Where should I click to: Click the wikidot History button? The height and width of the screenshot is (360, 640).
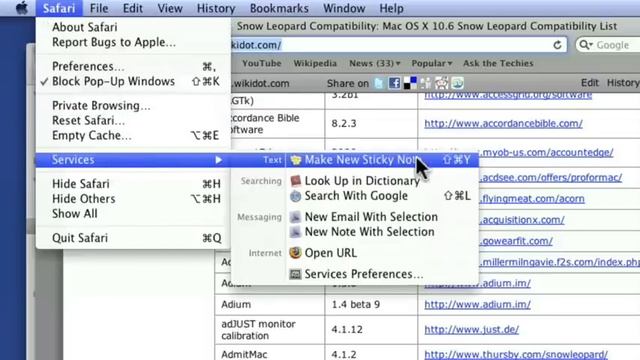[623, 83]
